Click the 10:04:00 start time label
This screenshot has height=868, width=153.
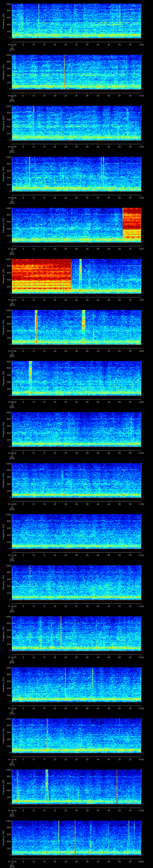tap(12, 198)
